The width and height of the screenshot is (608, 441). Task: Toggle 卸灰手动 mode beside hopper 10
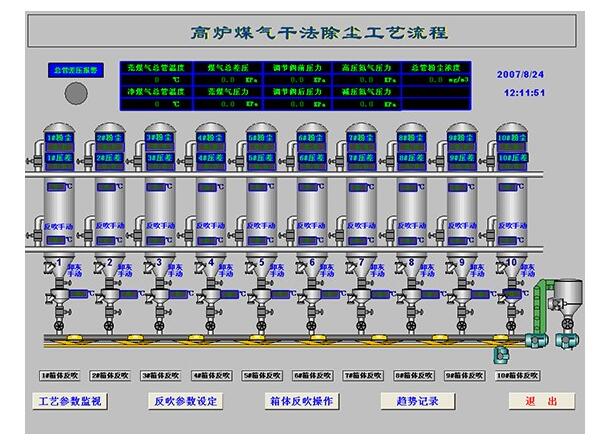pos(527,270)
